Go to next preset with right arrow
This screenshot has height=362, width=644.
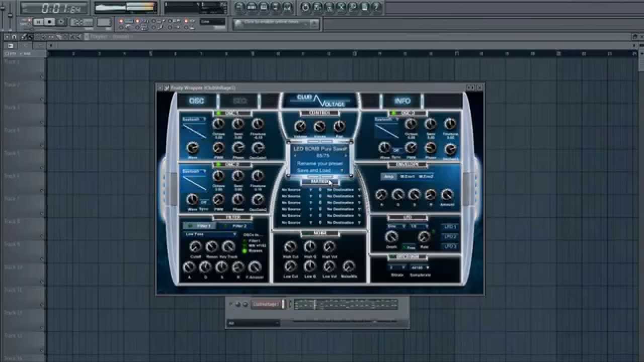(x=346, y=156)
